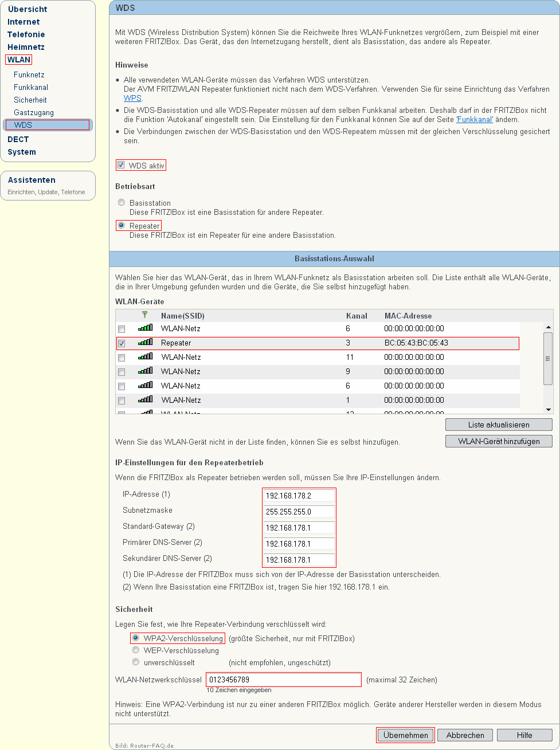Open the Assistenten panel
560x750 pixels.
(32, 180)
